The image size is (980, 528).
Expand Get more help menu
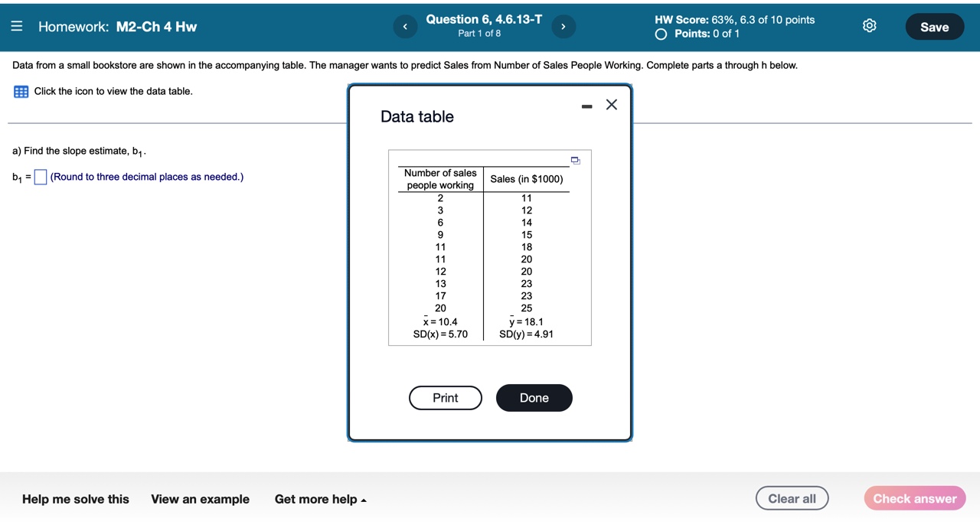320,500
